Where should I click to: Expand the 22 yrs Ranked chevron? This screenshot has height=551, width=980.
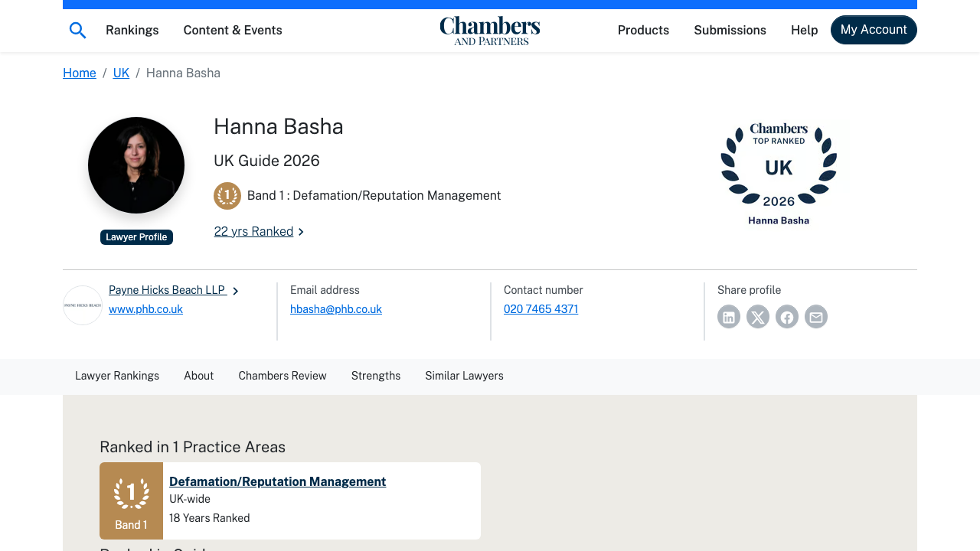point(300,231)
